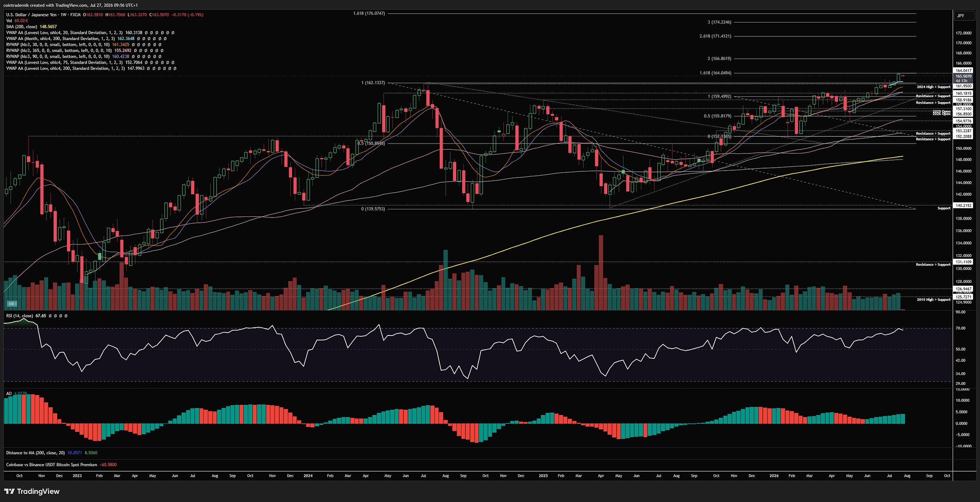Click the 1.618 (176.0747) Fibonacci label
This screenshot has height=502, width=980.
[x=369, y=13]
